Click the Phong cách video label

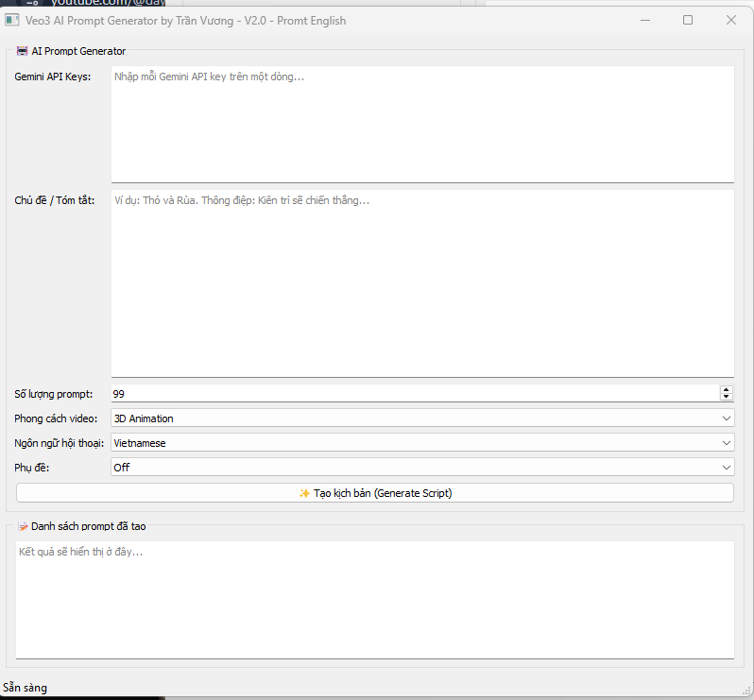click(x=56, y=418)
